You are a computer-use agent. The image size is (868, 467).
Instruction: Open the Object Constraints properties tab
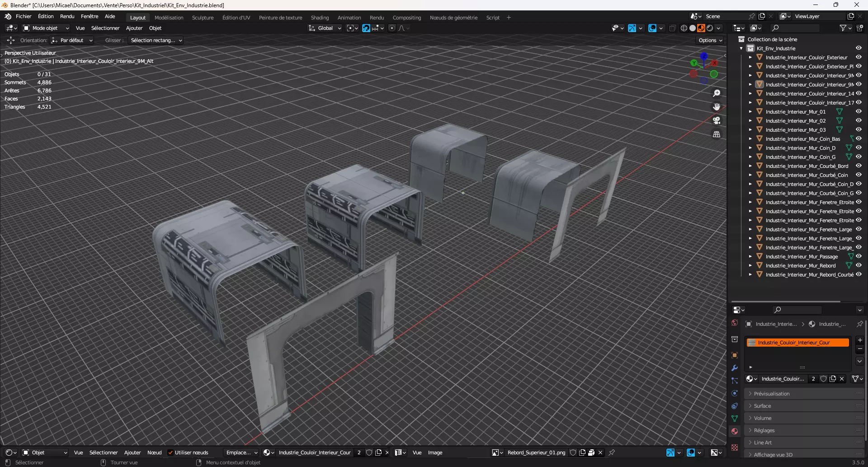[x=735, y=406]
